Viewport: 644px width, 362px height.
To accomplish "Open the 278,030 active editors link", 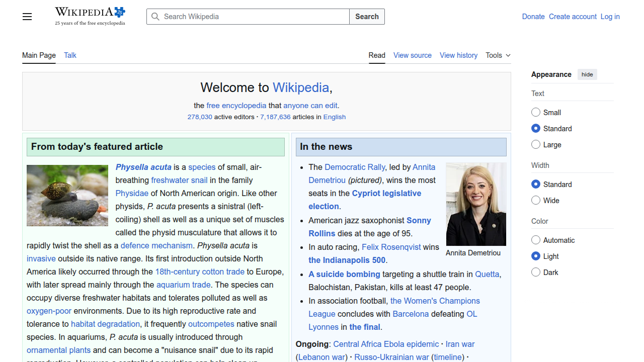I will 200,117.
